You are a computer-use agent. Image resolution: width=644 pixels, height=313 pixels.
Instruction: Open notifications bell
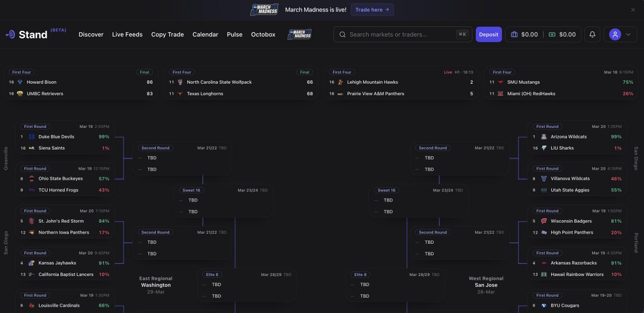click(x=592, y=34)
